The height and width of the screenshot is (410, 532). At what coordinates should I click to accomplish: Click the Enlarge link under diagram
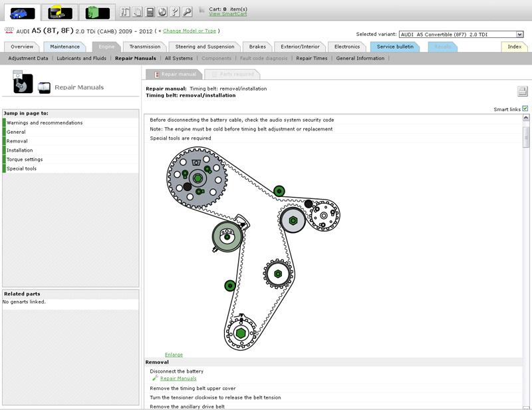coord(174,355)
